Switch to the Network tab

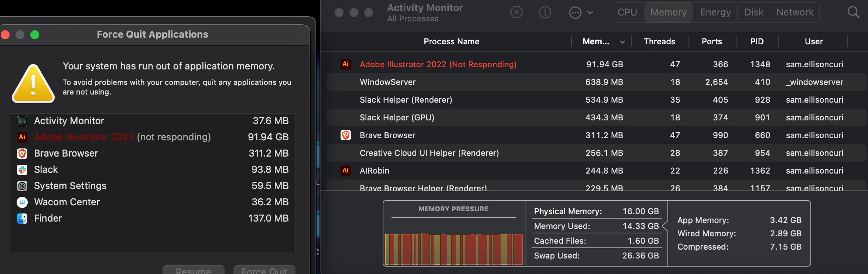tap(795, 13)
